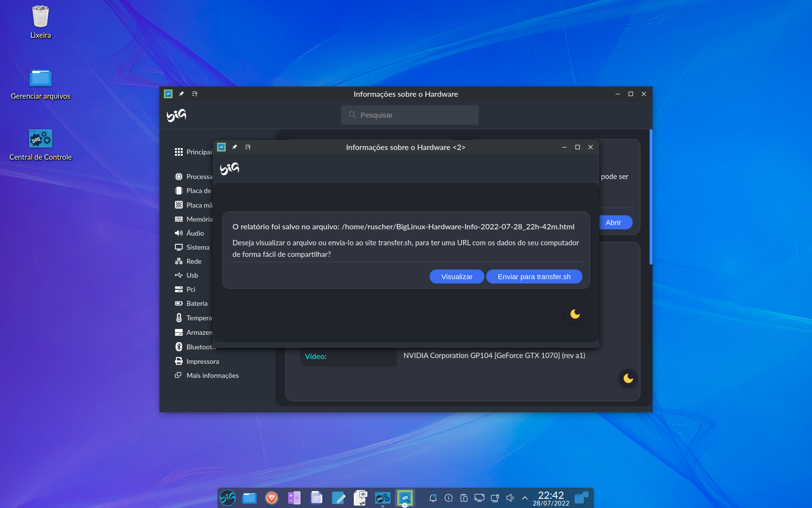Focus the Pesquisar search field
Image resolution: width=812 pixels, height=508 pixels.
(x=410, y=115)
